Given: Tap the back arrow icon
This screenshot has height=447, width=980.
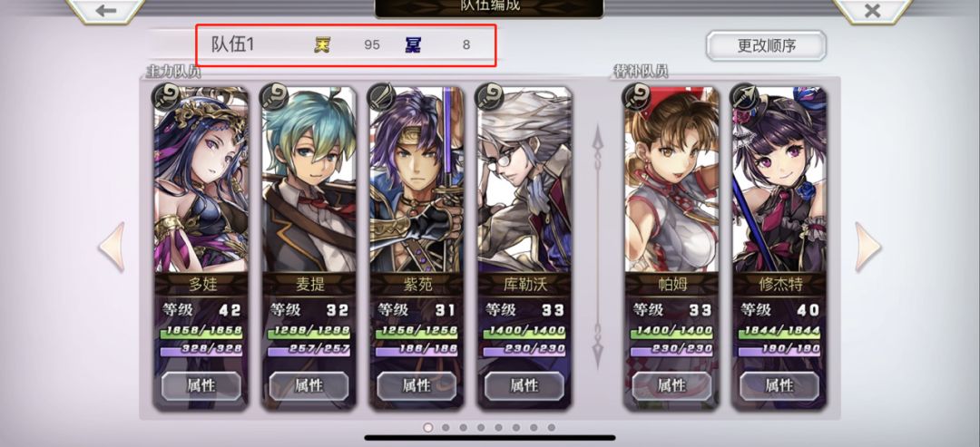Looking at the screenshot, I should pyautogui.click(x=106, y=10).
